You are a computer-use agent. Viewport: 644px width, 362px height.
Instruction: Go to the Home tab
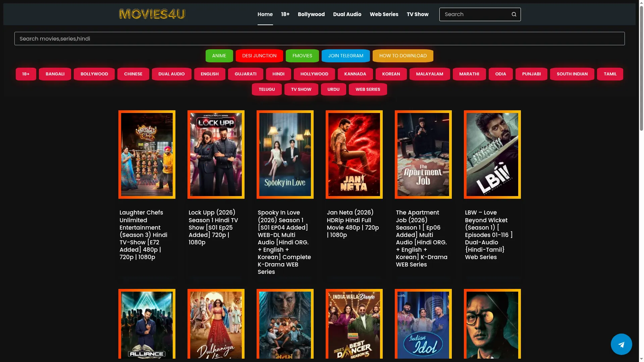pyautogui.click(x=265, y=14)
